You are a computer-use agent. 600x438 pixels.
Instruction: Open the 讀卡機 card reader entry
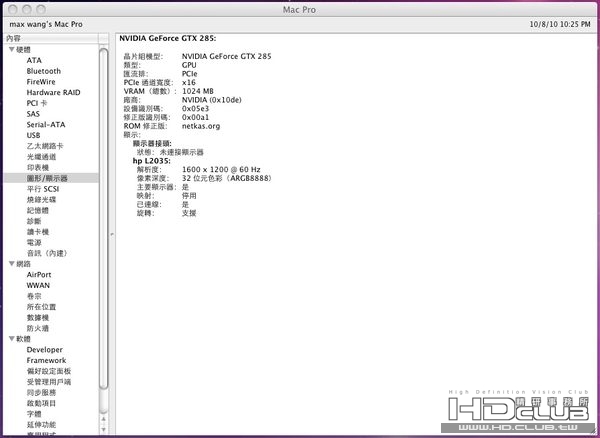[x=38, y=232]
